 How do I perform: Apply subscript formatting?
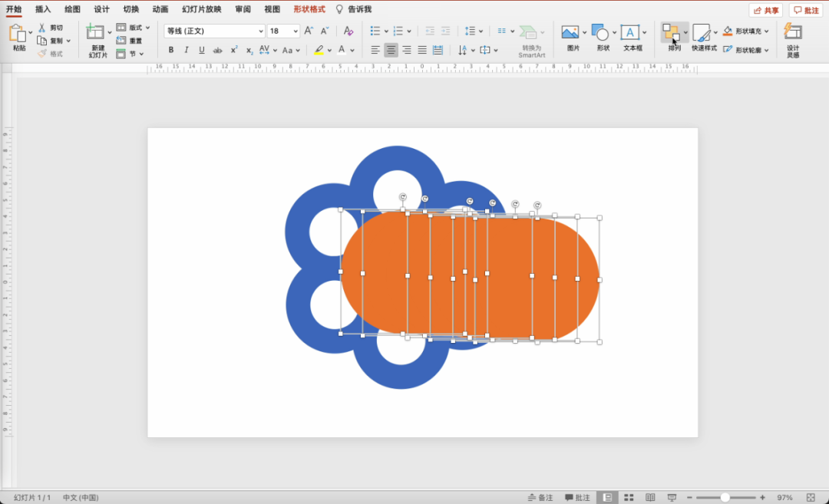coord(249,50)
